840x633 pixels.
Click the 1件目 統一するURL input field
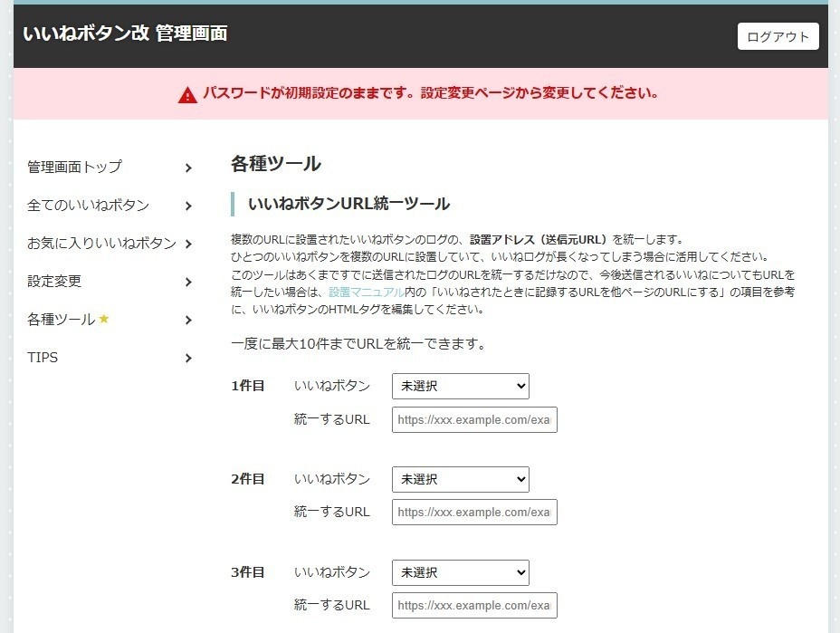pyautogui.click(x=474, y=419)
